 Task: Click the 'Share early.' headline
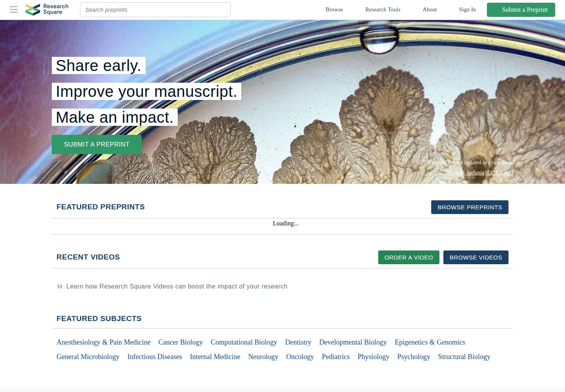pos(98,65)
